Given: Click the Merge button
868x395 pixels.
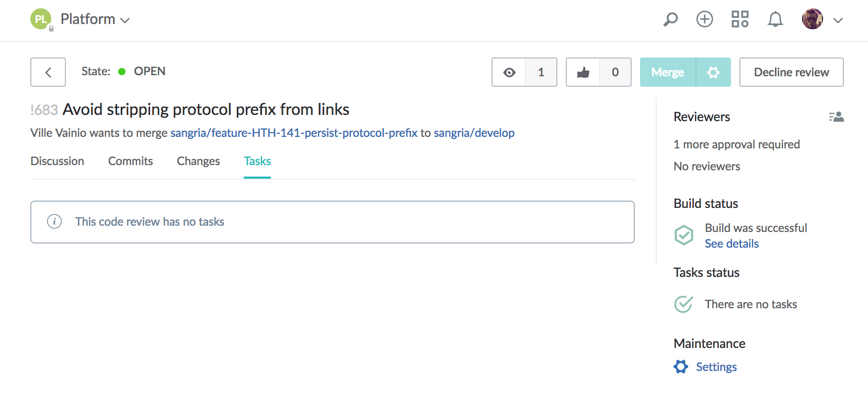Looking at the screenshot, I should [x=667, y=72].
